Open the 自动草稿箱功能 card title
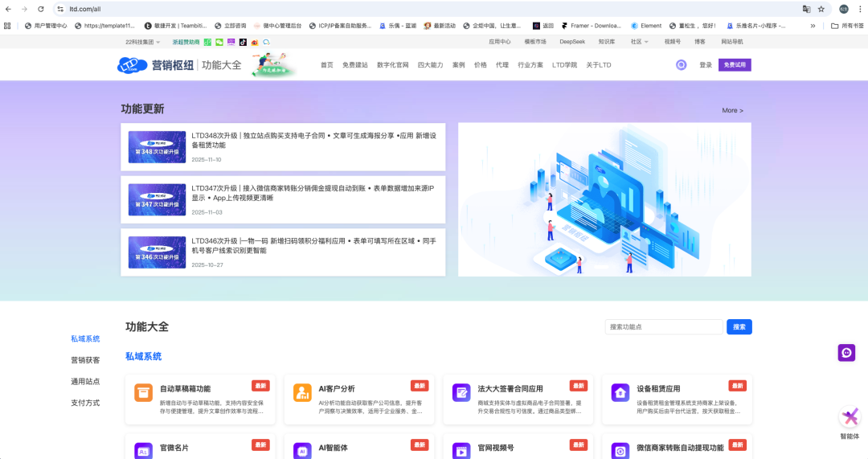 point(185,389)
